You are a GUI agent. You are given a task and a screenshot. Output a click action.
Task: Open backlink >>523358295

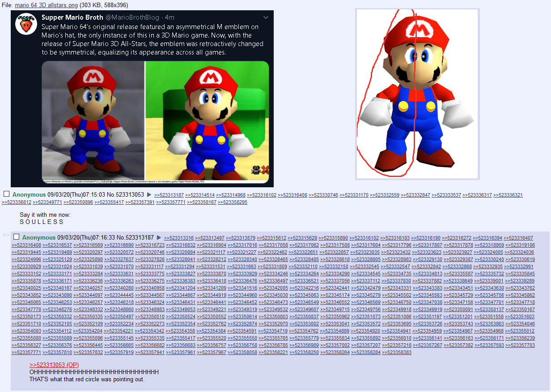point(233,202)
